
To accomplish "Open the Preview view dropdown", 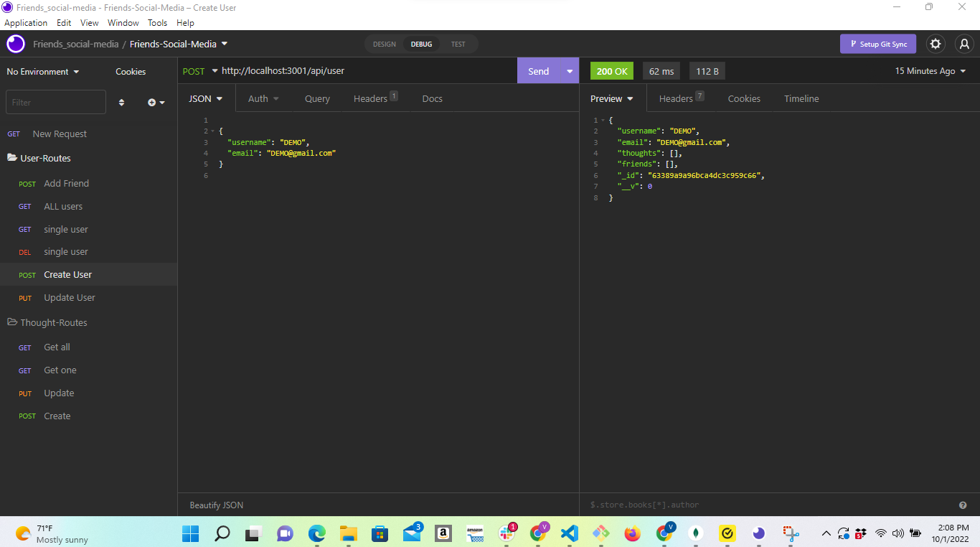I will 611,98.
